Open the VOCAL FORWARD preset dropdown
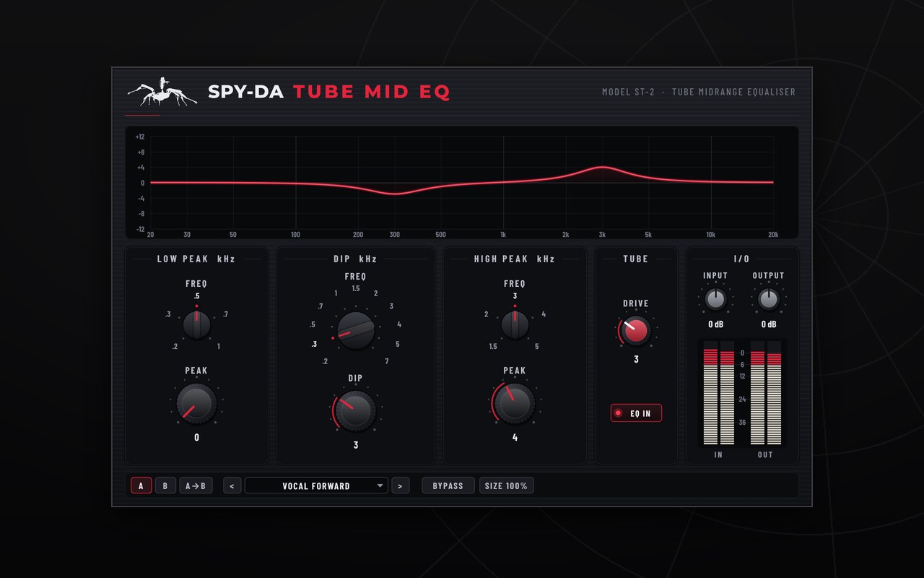924x578 pixels. [316, 486]
